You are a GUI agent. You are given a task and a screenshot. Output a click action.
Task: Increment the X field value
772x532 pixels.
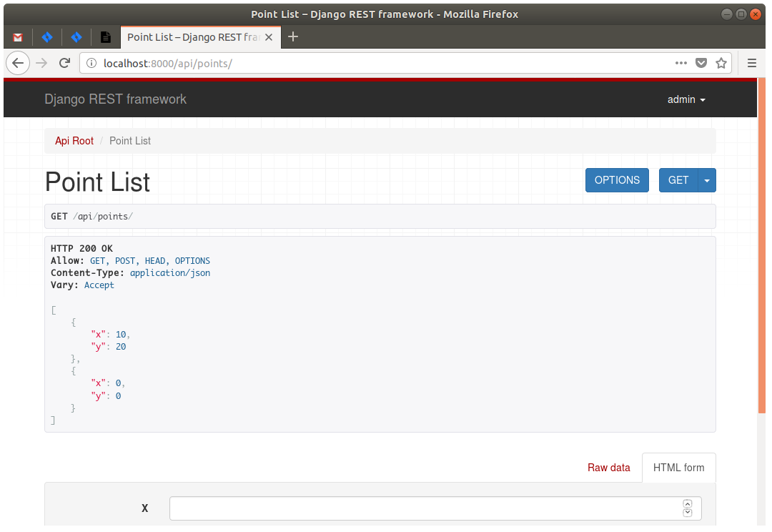(688, 503)
